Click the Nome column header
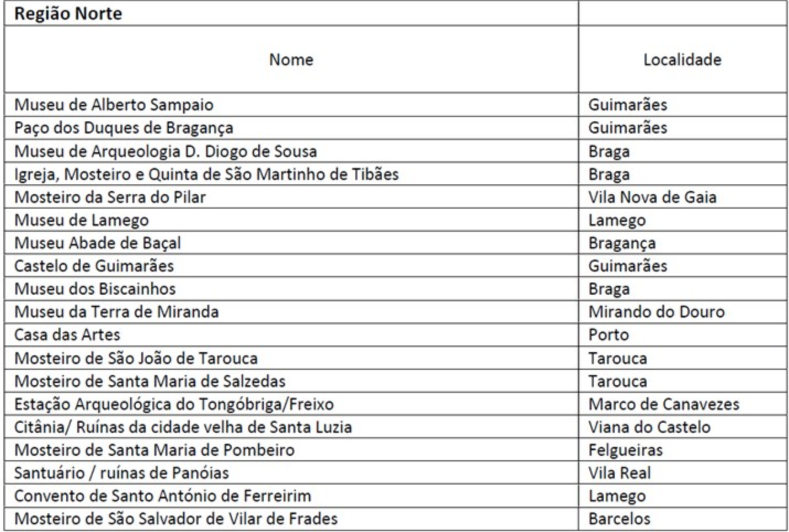The height and width of the screenshot is (532, 789). 291,59
